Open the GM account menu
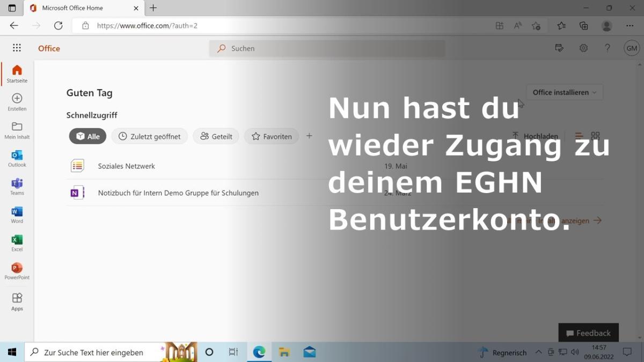This screenshot has width=644, height=362. pos(632,48)
